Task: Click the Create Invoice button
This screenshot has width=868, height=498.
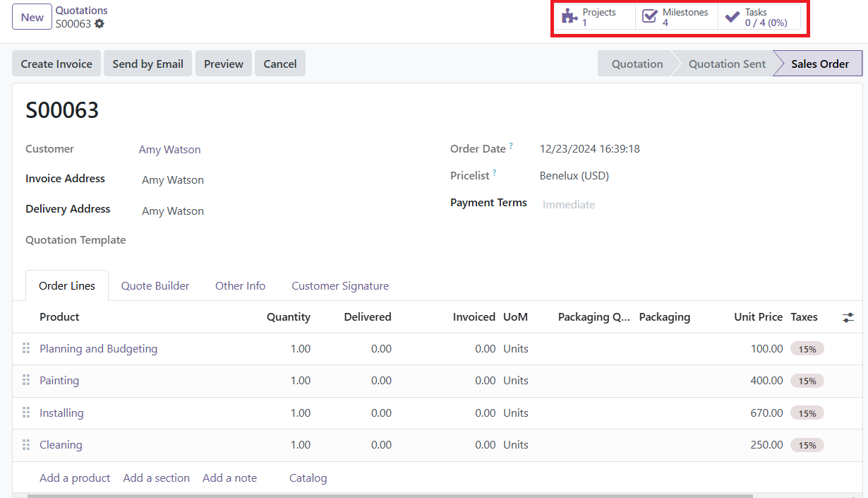Action: click(x=56, y=64)
